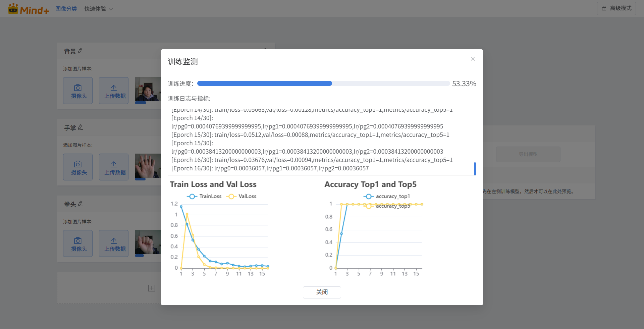
Task: Enable 高级模式 advanced mode
Action: 616,8
